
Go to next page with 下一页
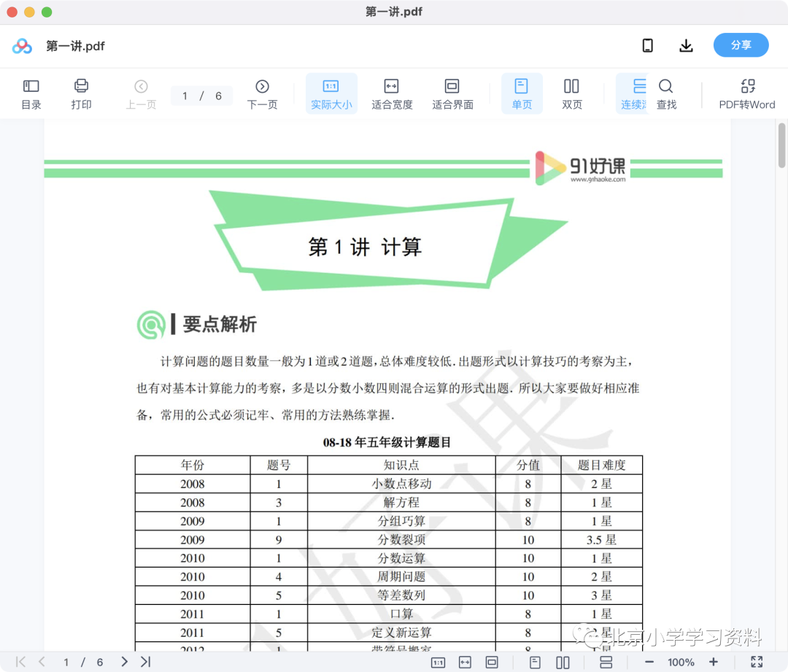click(x=263, y=94)
